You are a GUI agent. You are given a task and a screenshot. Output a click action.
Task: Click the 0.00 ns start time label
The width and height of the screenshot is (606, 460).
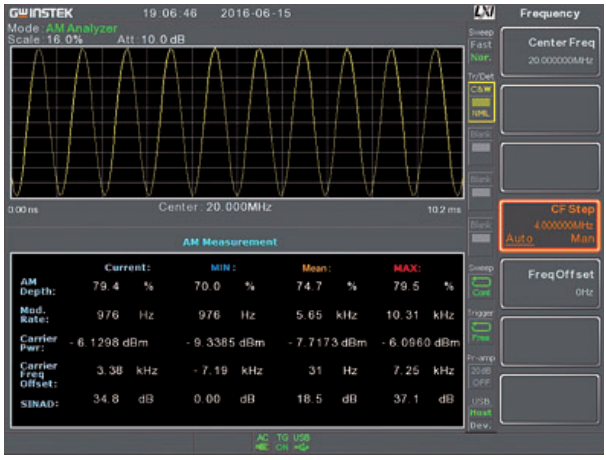tap(23, 210)
